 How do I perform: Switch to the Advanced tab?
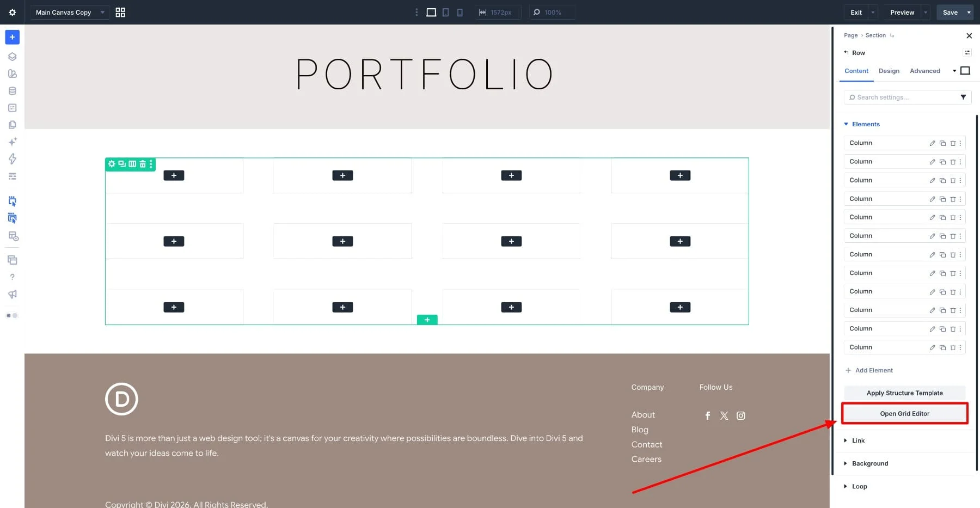[x=925, y=71]
